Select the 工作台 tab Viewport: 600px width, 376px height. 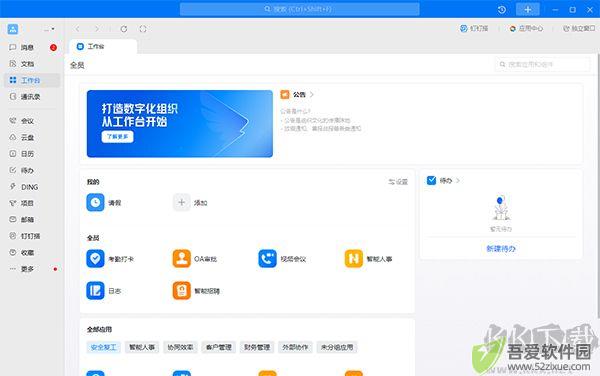(x=103, y=47)
